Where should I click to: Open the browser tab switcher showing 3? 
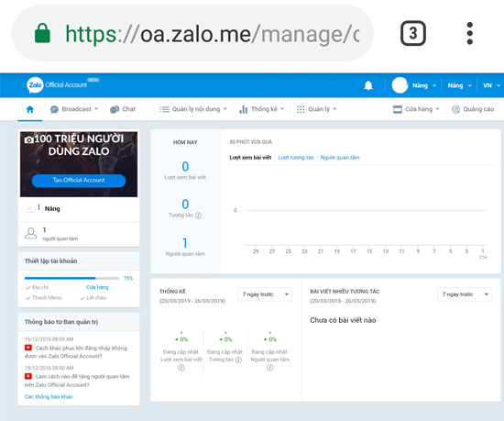(413, 33)
